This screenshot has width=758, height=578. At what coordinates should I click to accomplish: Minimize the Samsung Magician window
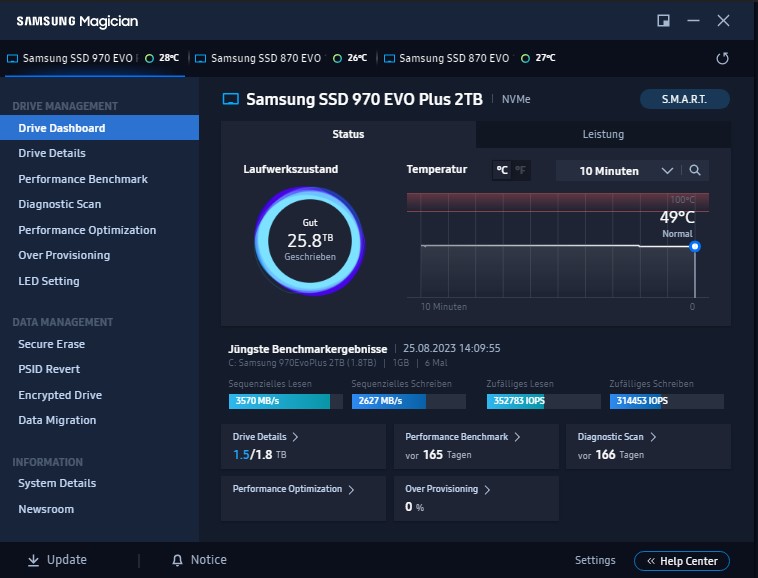point(693,20)
